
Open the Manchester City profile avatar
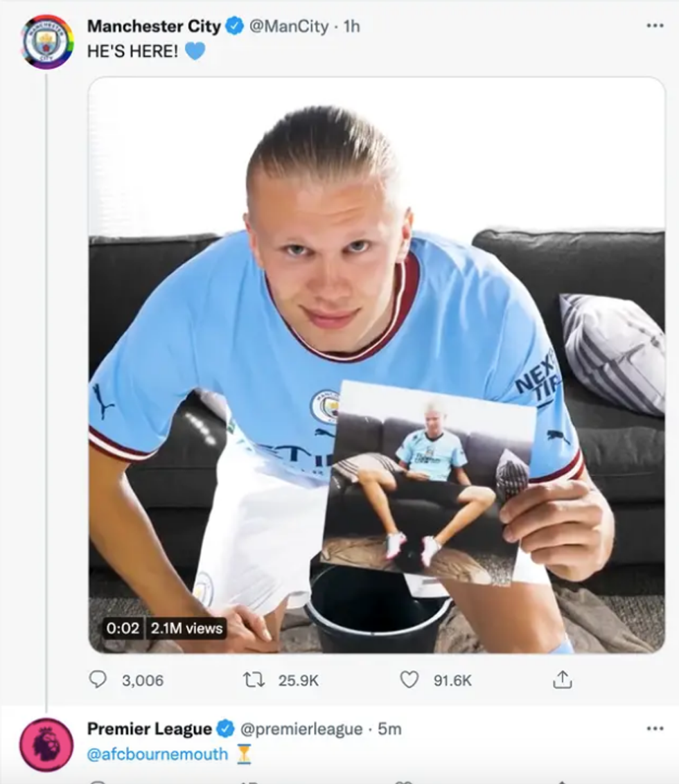[47, 42]
